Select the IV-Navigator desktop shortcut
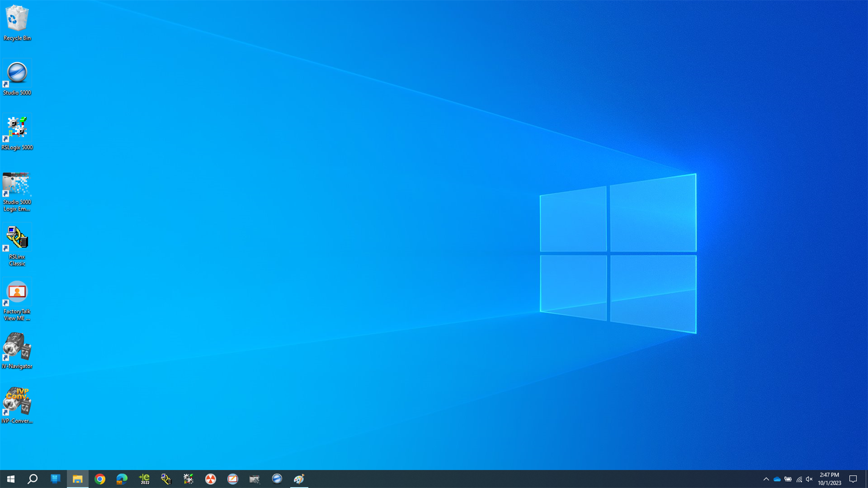Screen dimensions: 868x488 pos(17,351)
